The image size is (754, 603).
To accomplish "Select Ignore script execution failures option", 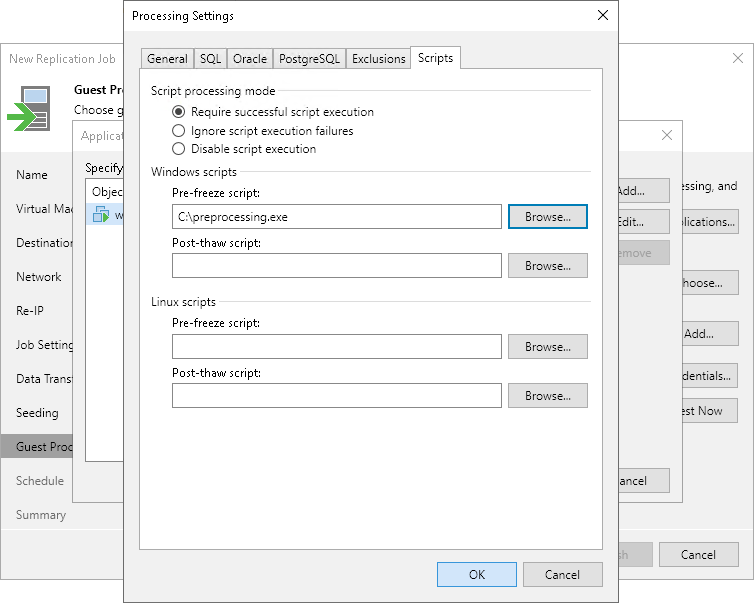I will 263,131.
